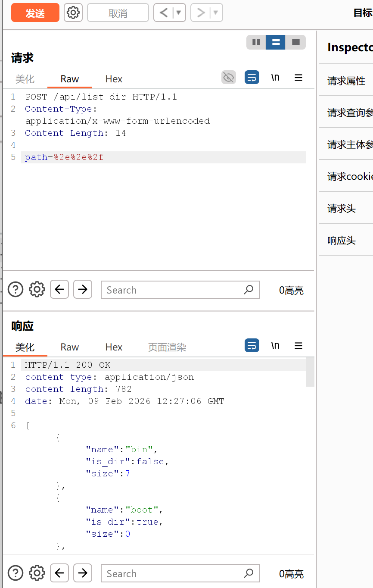Select the side-by-side split layout icon

click(x=256, y=42)
